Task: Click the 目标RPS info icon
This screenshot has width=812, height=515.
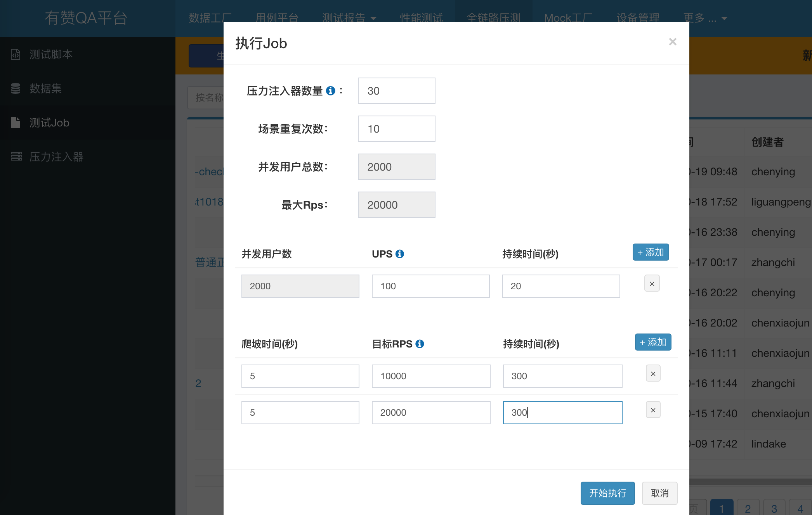Action: (x=420, y=344)
